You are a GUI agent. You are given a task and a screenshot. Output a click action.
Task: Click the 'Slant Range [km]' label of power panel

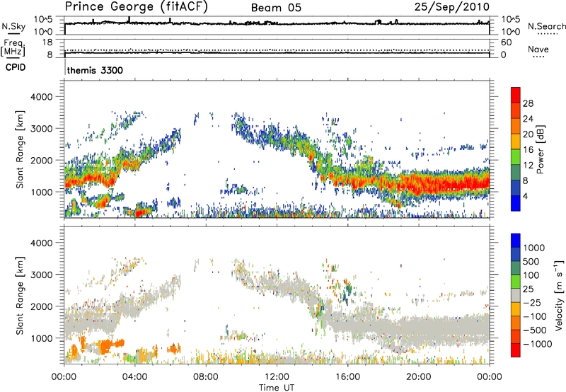(20, 149)
